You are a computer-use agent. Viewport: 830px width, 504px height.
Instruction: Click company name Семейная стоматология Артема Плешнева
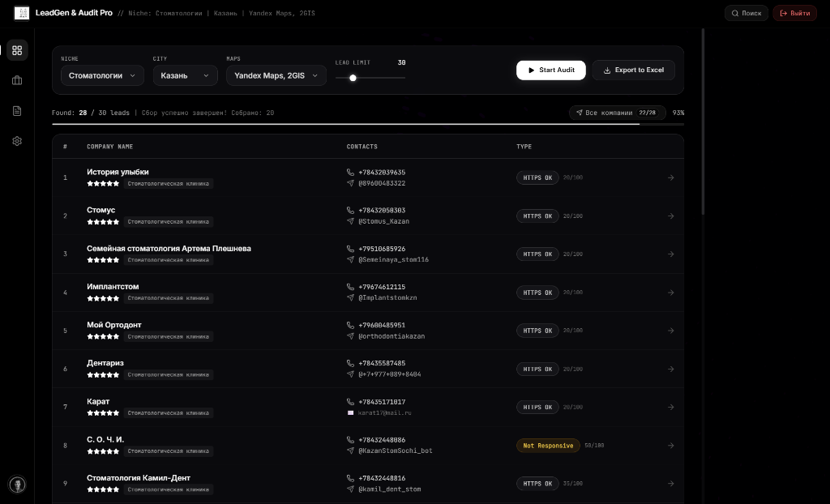click(x=169, y=248)
